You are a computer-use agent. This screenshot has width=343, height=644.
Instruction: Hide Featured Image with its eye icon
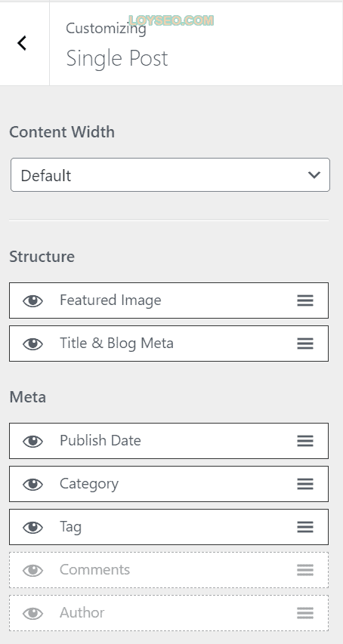coord(32,300)
